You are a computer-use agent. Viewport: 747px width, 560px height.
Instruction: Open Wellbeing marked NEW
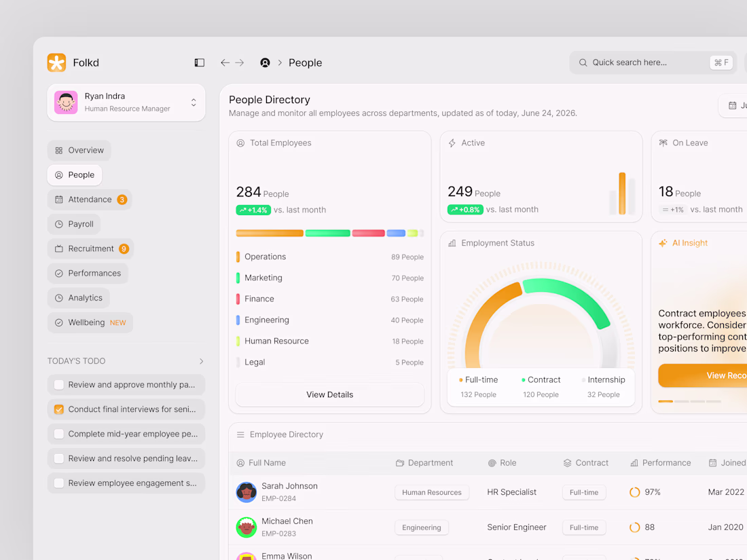tap(90, 322)
